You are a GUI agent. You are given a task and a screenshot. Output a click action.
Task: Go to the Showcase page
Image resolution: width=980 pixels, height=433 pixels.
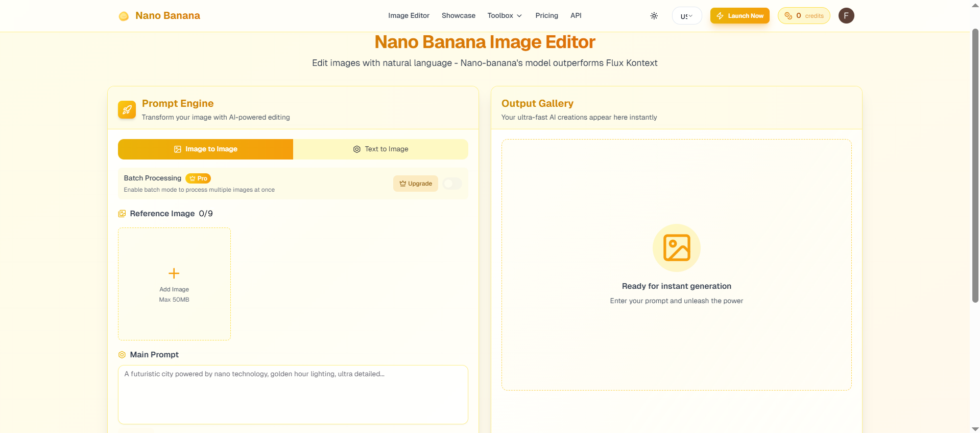[458, 16]
